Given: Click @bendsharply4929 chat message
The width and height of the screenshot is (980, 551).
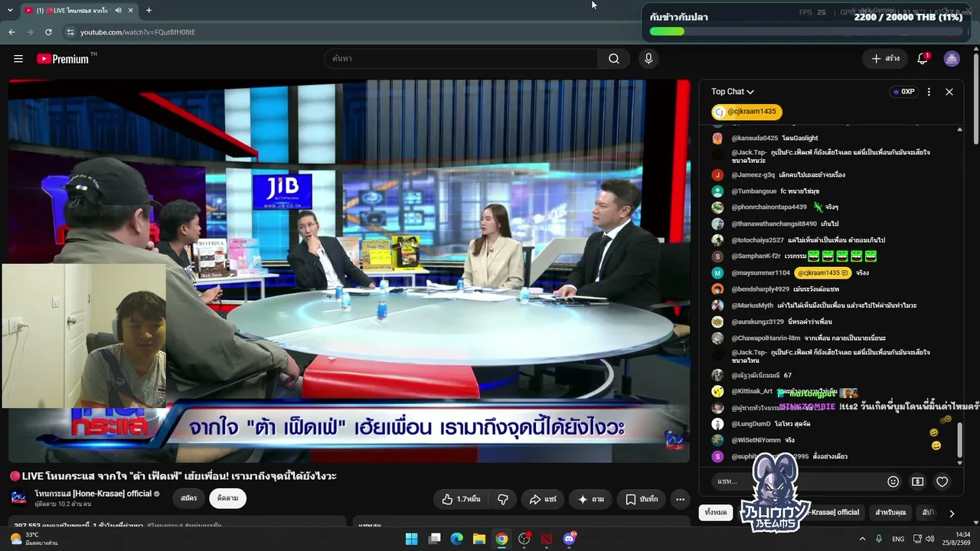Looking at the screenshot, I should pos(816,289).
